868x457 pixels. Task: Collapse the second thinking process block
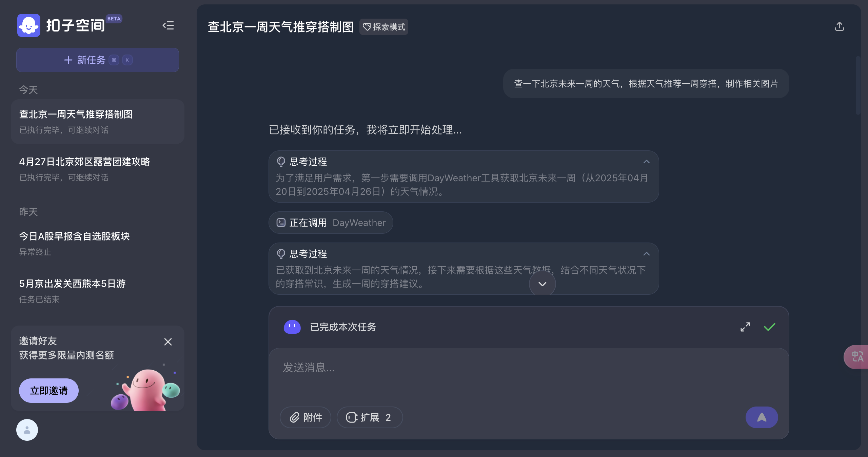[x=646, y=254]
